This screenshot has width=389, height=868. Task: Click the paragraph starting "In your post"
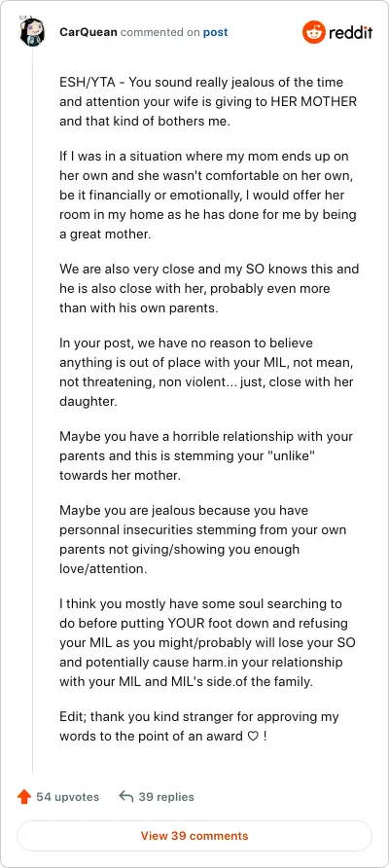coord(207,372)
